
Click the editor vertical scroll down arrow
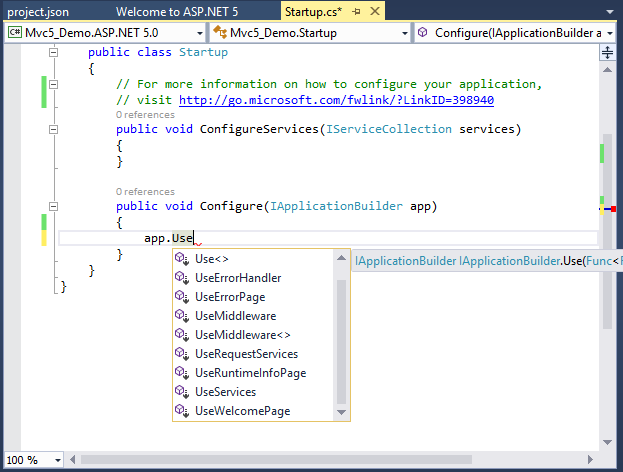607,442
